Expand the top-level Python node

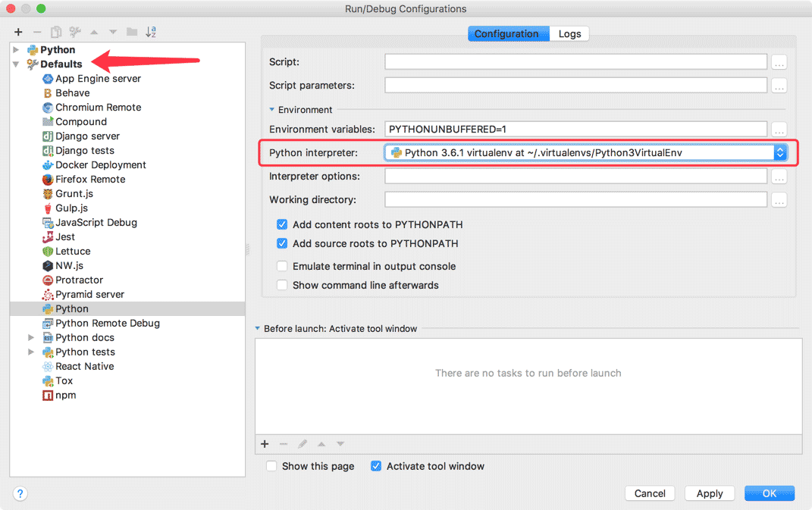[x=16, y=50]
